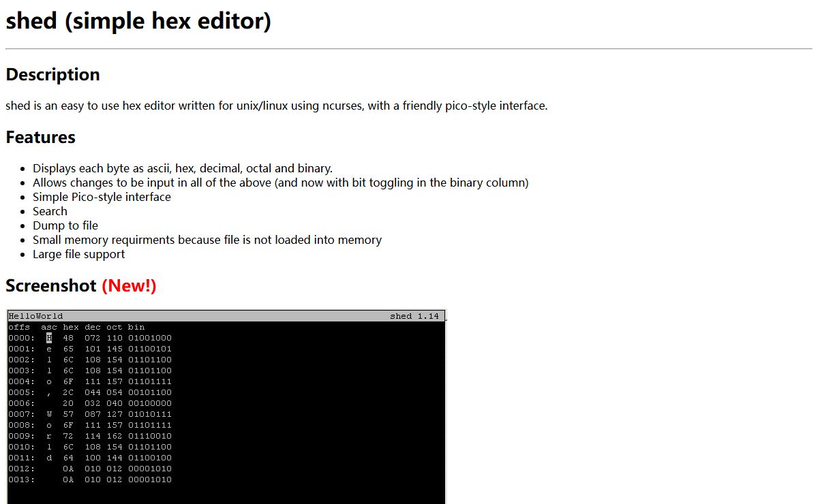818x504 pixels.
Task: Click the word "Screenshot" in the heading
Action: pyautogui.click(x=51, y=285)
